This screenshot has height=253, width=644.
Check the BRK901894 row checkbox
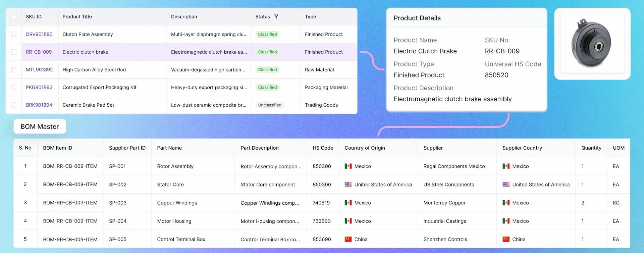(14, 105)
